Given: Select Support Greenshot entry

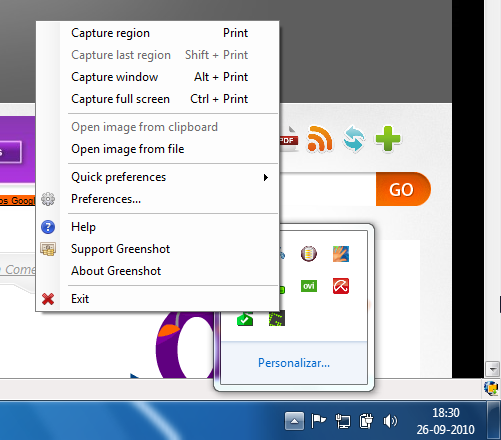Looking at the screenshot, I should (157, 249).
